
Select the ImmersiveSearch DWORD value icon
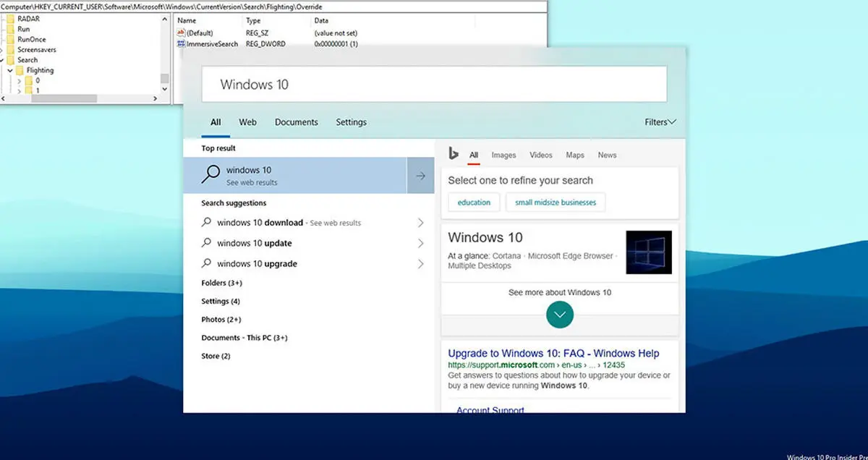click(x=181, y=44)
